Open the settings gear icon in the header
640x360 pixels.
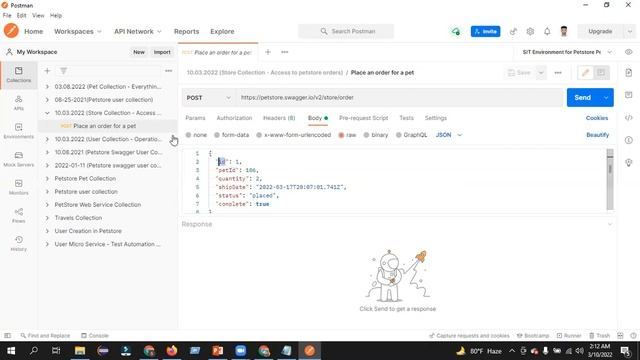coord(530,31)
